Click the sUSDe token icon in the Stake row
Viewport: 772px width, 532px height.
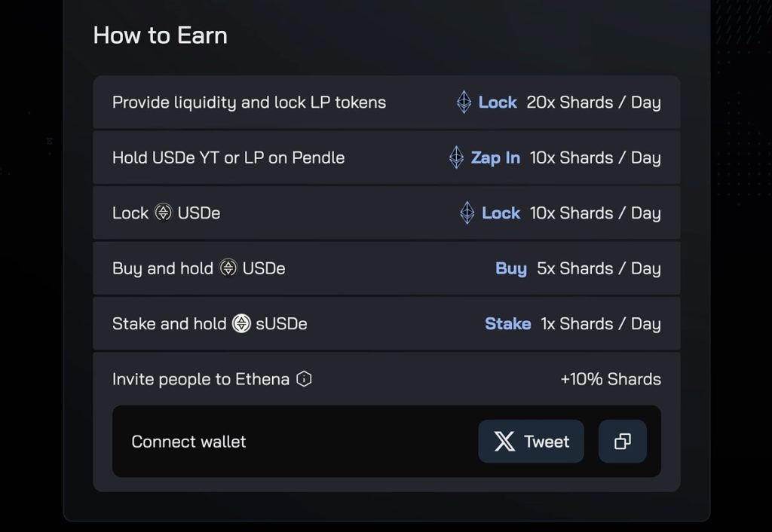241,323
